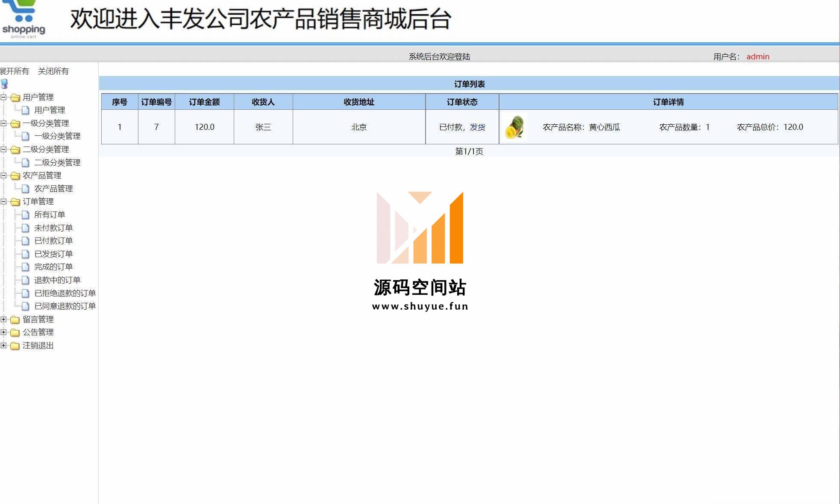Image resolution: width=840 pixels, height=504 pixels.
Task: Click the 订单管理 folder icon
Action: [x=15, y=202]
